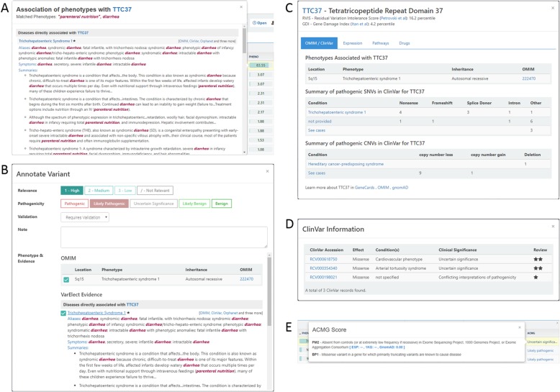Click the two-star review rating for RCV000618750
560x392 pixels.
click(x=537, y=257)
